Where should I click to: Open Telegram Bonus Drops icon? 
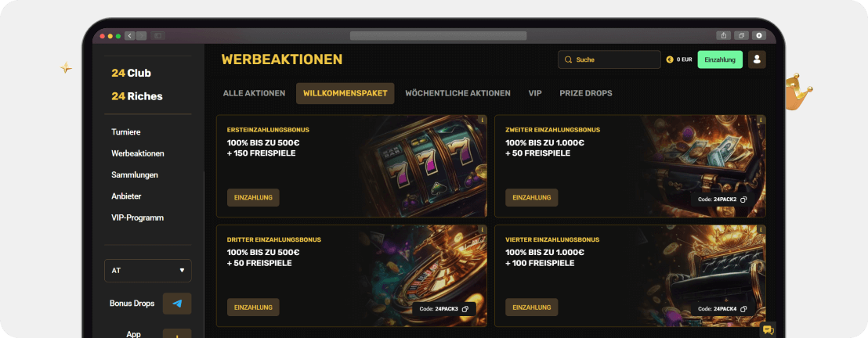click(177, 304)
